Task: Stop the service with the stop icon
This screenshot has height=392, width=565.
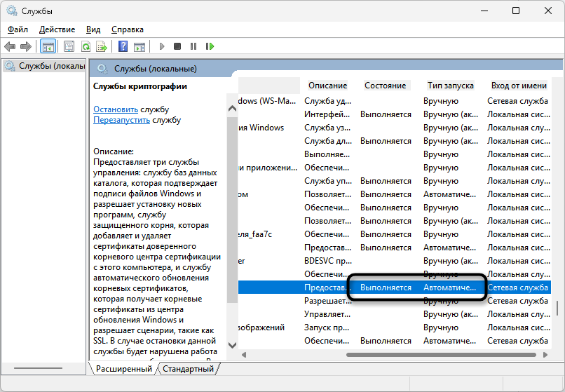Action: tap(177, 46)
